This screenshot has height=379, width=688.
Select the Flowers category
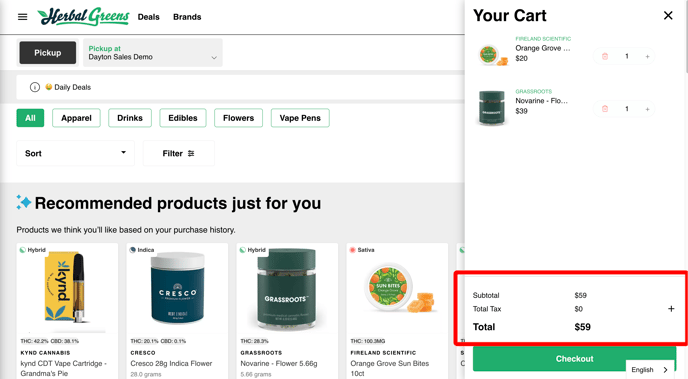click(238, 118)
